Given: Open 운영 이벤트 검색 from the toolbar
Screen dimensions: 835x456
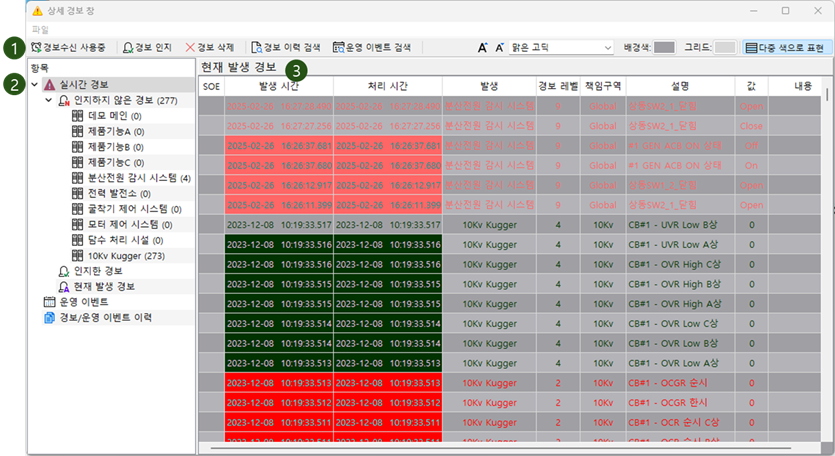Looking at the screenshot, I should [x=371, y=47].
